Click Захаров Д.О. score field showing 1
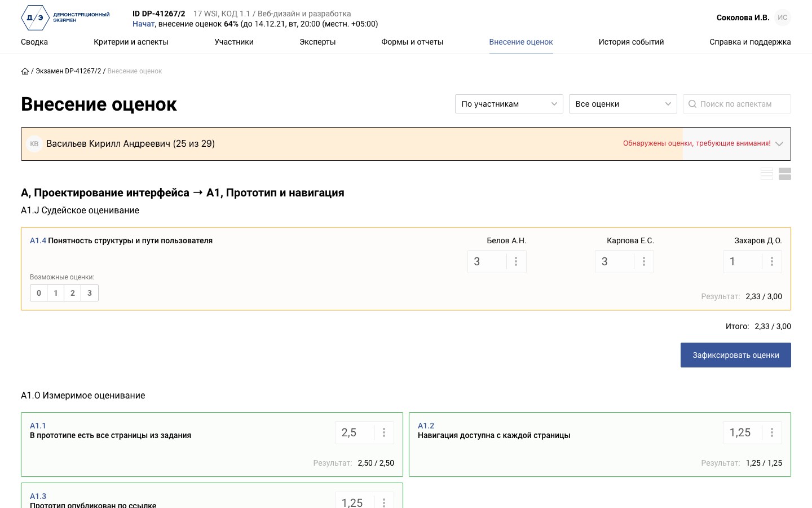This screenshot has width=812, height=508. (743, 261)
